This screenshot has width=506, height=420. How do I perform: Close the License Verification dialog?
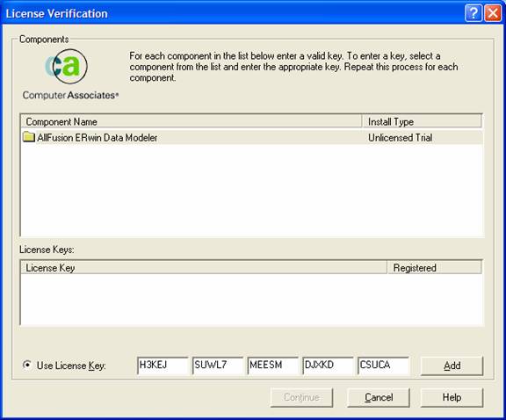pos(493,13)
